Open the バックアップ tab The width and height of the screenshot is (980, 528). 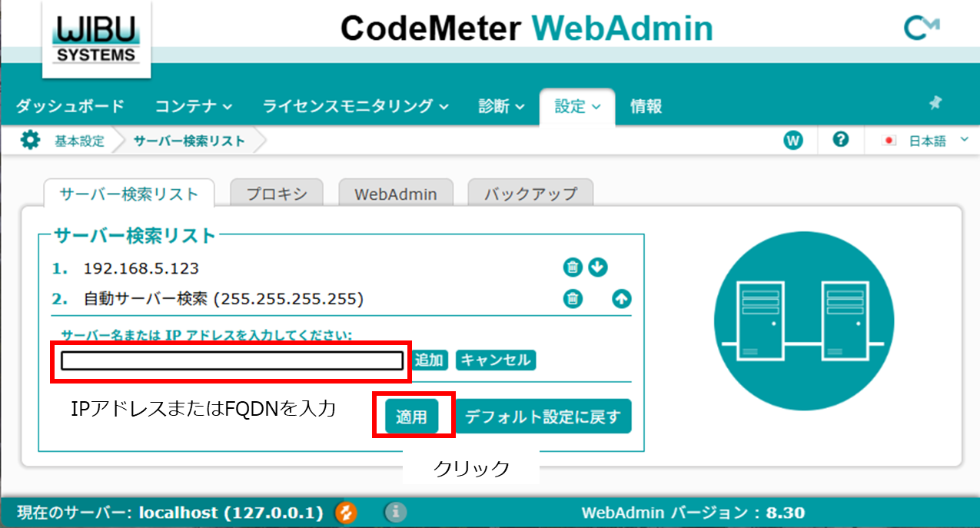tap(530, 194)
